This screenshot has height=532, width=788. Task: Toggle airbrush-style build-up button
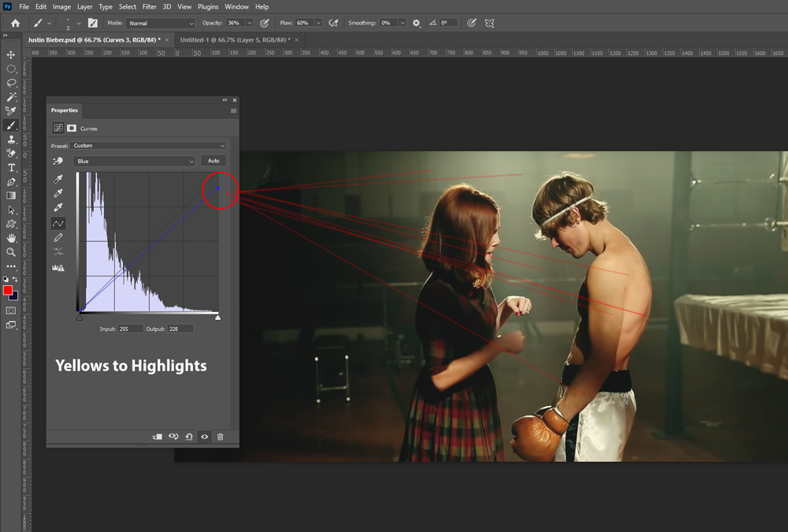pyautogui.click(x=333, y=23)
